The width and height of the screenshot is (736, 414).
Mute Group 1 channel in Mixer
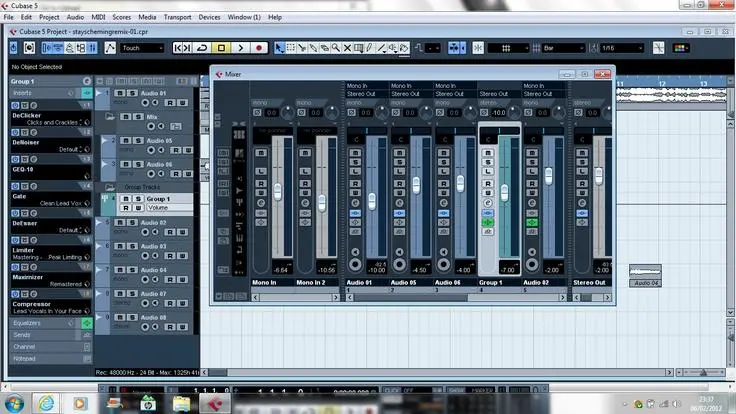(488, 153)
